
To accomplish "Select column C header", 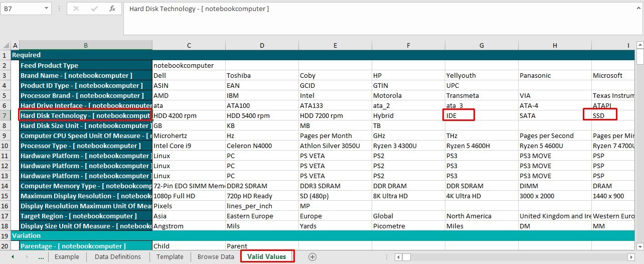I will pos(189,45).
